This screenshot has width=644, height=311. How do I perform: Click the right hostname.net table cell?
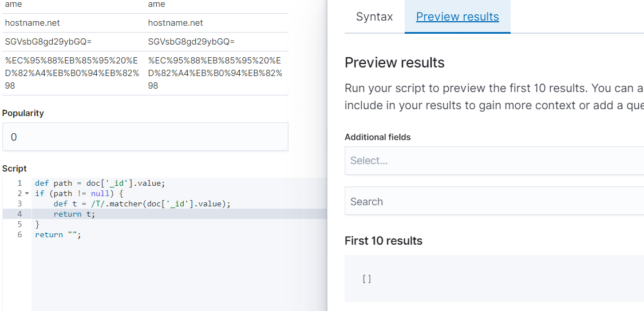click(175, 23)
